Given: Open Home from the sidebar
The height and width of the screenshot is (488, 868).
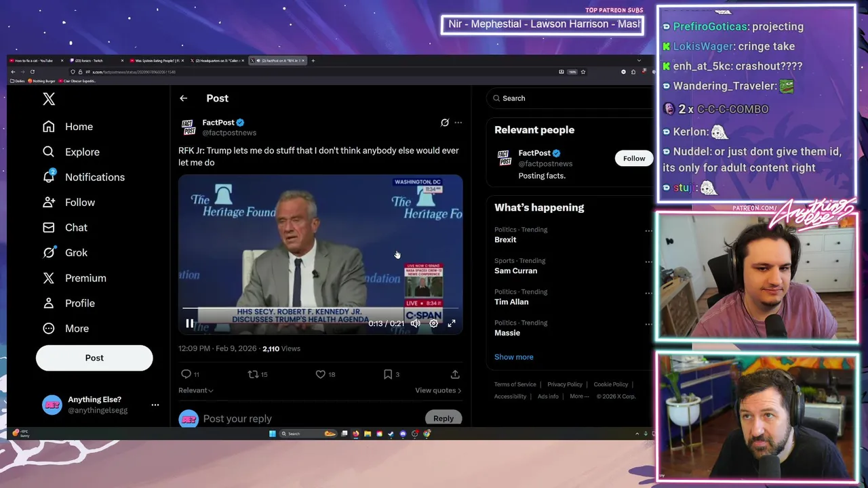Looking at the screenshot, I should [67, 127].
